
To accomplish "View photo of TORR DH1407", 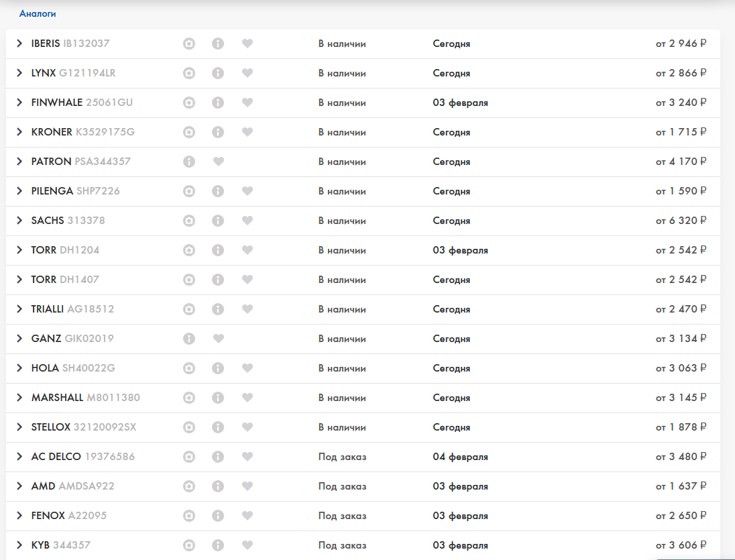I will click(189, 280).
